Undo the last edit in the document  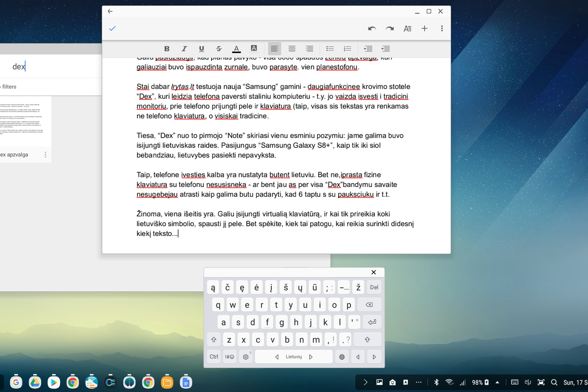pos(372,29)
